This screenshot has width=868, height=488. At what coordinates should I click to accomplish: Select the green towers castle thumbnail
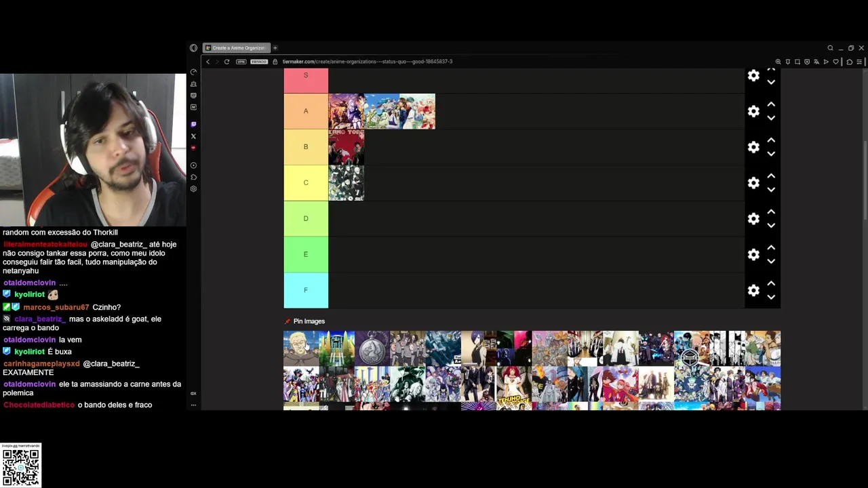coord(336,348)
